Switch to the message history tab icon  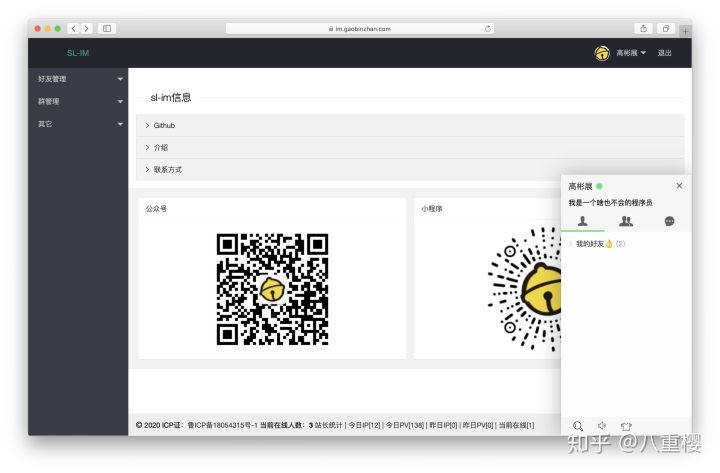coord(669,221)
